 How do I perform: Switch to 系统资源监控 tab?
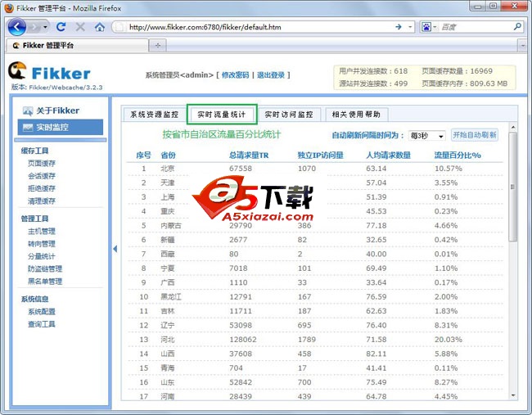[155, 115]
